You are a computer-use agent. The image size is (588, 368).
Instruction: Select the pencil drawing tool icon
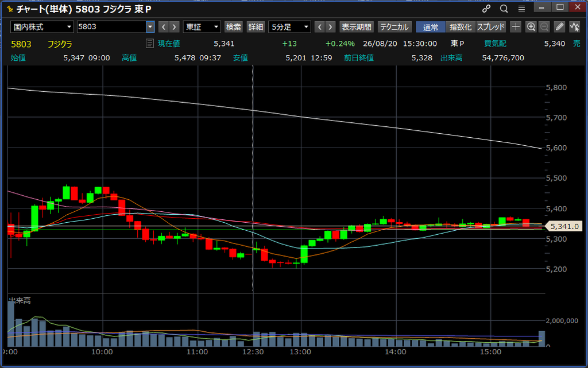coord(559,26)
